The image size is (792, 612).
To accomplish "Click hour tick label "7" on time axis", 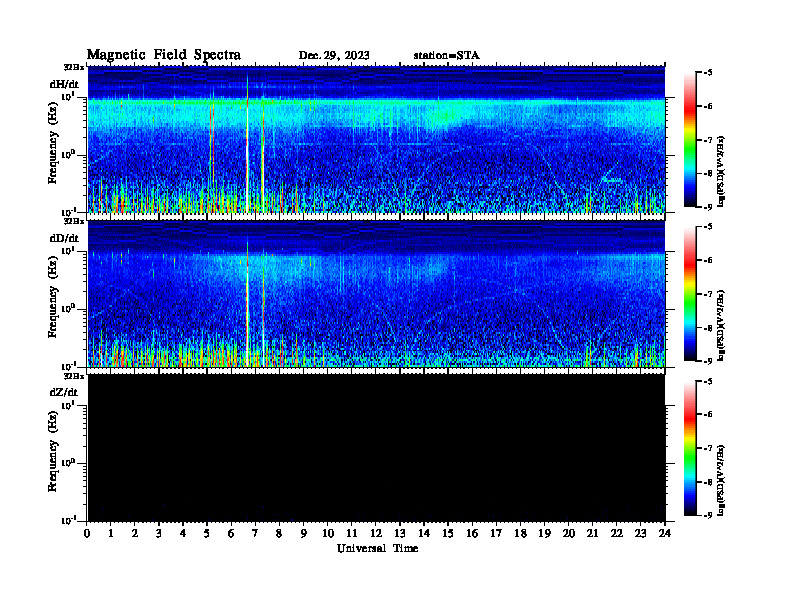I will (255, 533).
